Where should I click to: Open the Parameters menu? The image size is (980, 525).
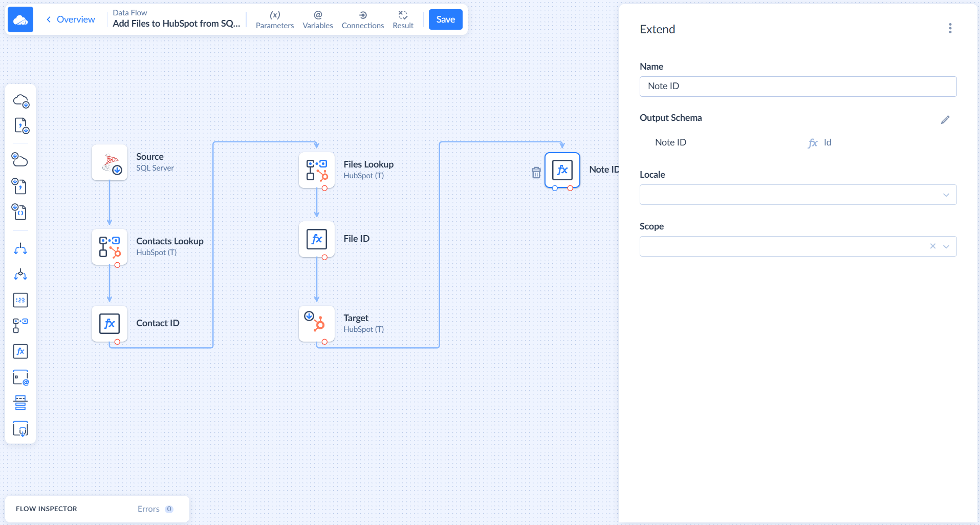(x=275, y=19)
